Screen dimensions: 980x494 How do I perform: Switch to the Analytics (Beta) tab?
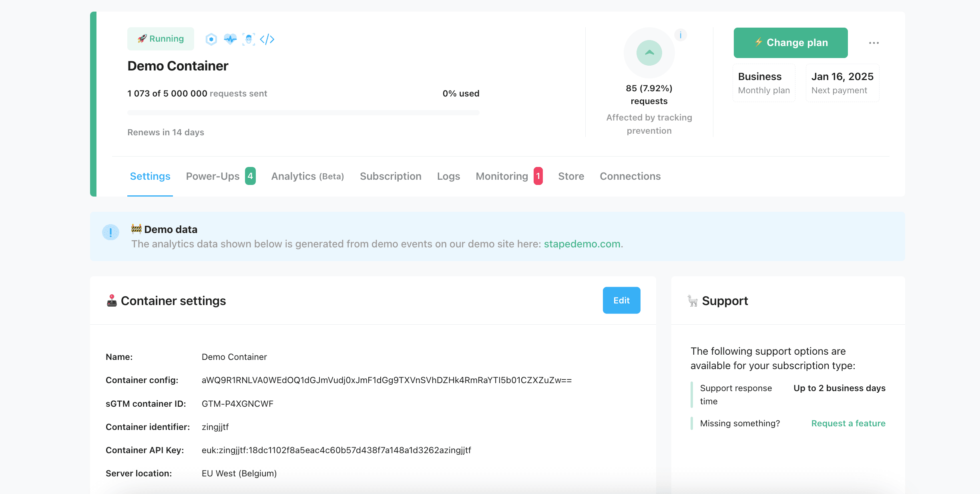click(x=307, y=176)
